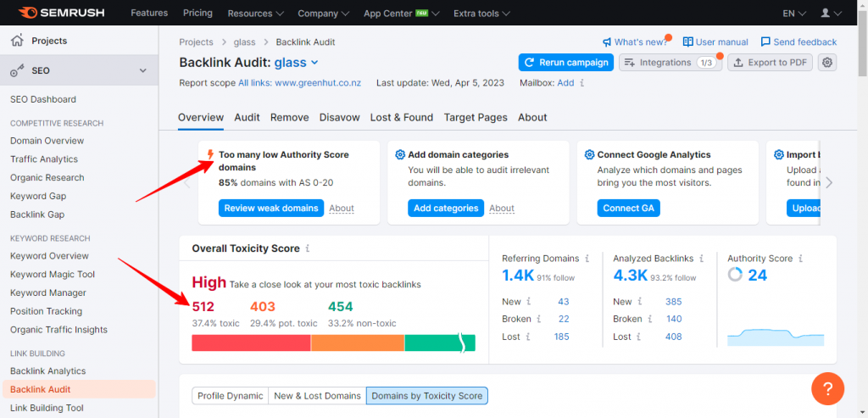The image size is (868, 418).
Task: Click info icon next to Authority Score
Action: 800,259
